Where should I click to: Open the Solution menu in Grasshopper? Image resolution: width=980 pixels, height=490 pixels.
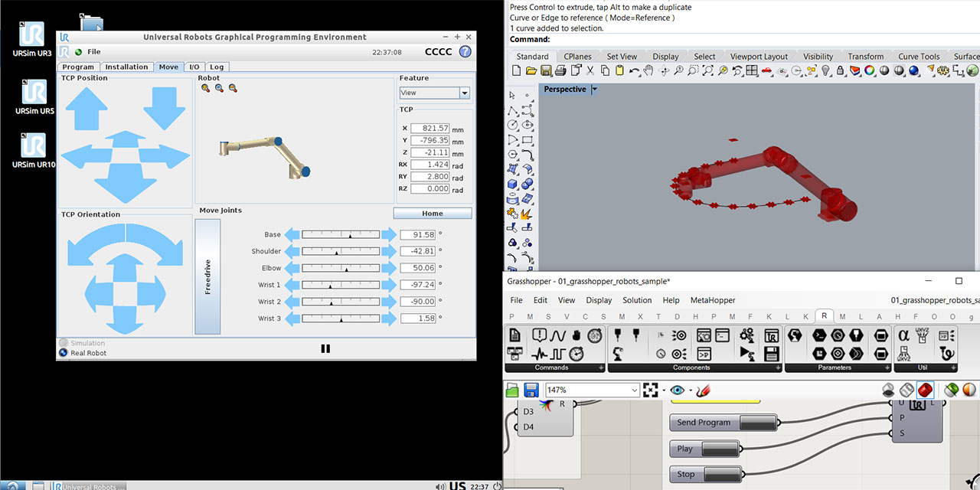click(637, 300)
